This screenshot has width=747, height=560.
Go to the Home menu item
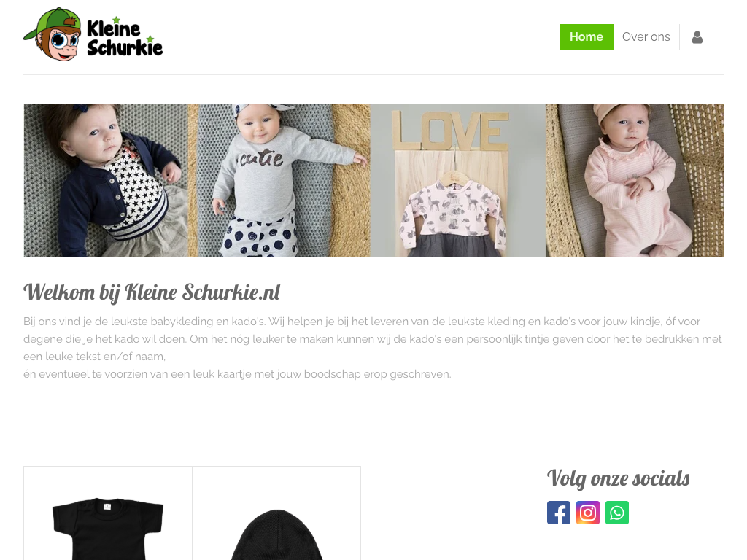point(586,37)
